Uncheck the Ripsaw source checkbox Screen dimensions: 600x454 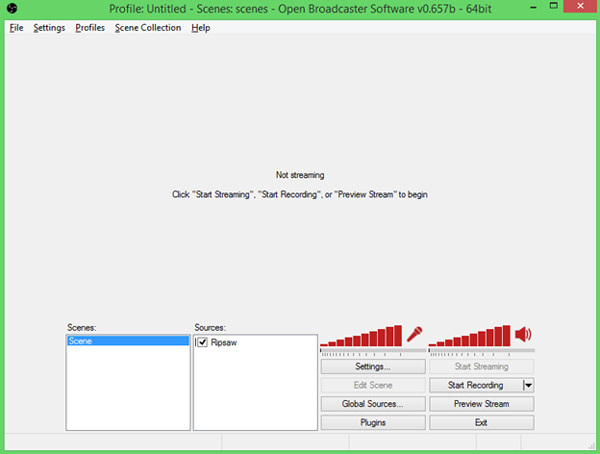[202, 342]
